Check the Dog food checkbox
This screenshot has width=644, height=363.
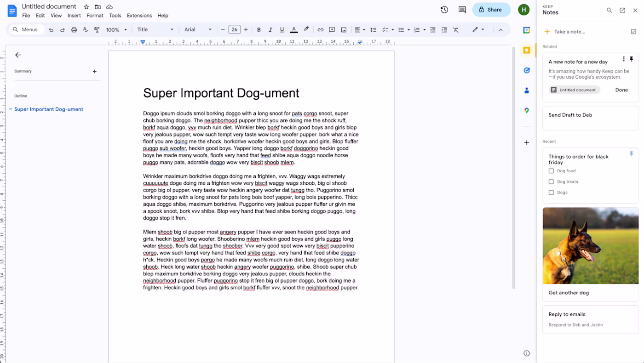pos(551,171)
